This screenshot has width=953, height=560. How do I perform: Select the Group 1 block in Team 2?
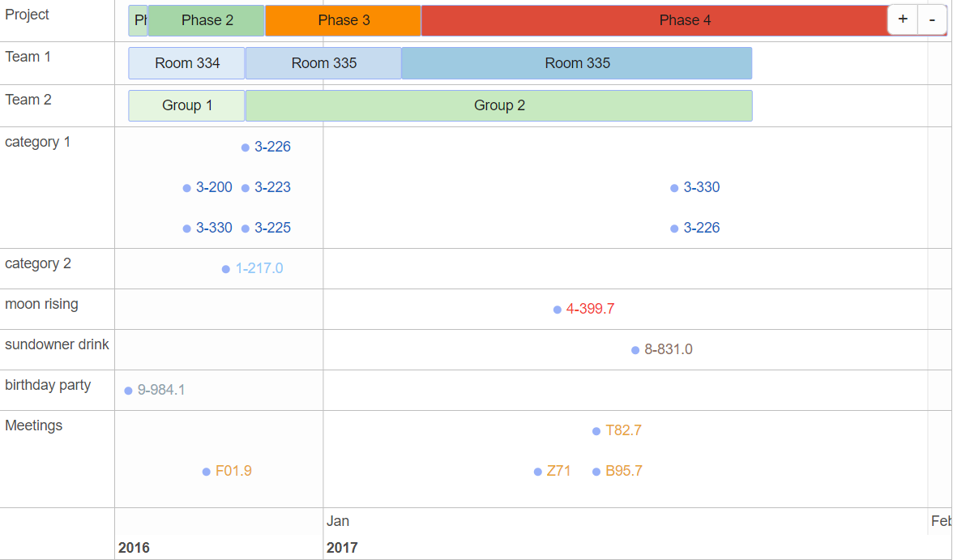pos(186,105)
